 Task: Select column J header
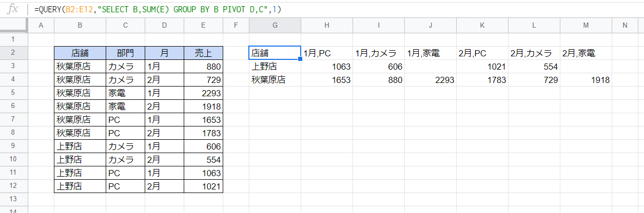[x=431, y=26]
